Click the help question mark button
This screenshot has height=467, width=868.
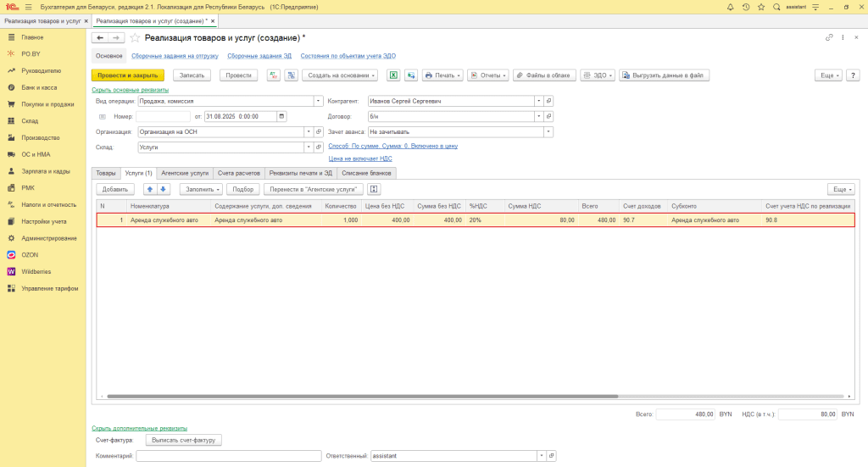tap(853, 75)
